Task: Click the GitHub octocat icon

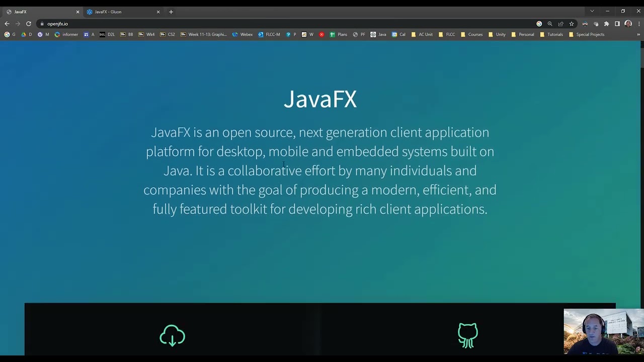Action: [x=468, y=335]
